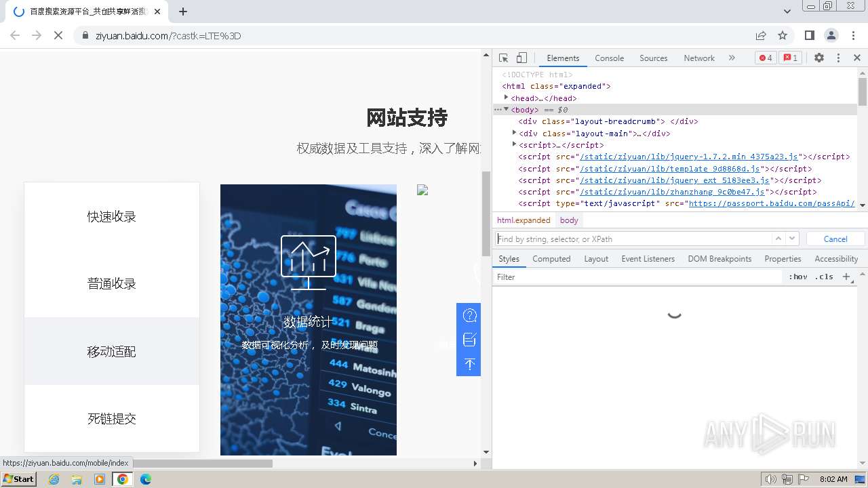Share this page icon in address bar
Screen dimensions: 868x488
tap(761, 35)
